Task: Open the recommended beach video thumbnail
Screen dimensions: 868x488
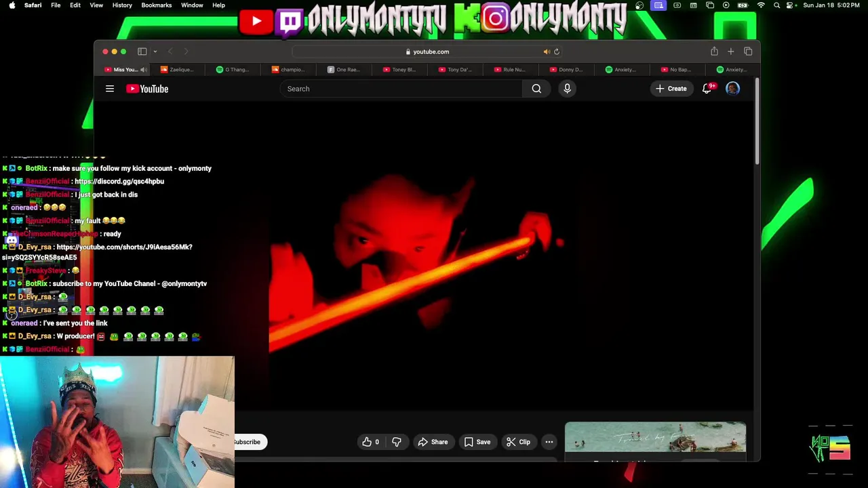Action: [x=656, y=437]
